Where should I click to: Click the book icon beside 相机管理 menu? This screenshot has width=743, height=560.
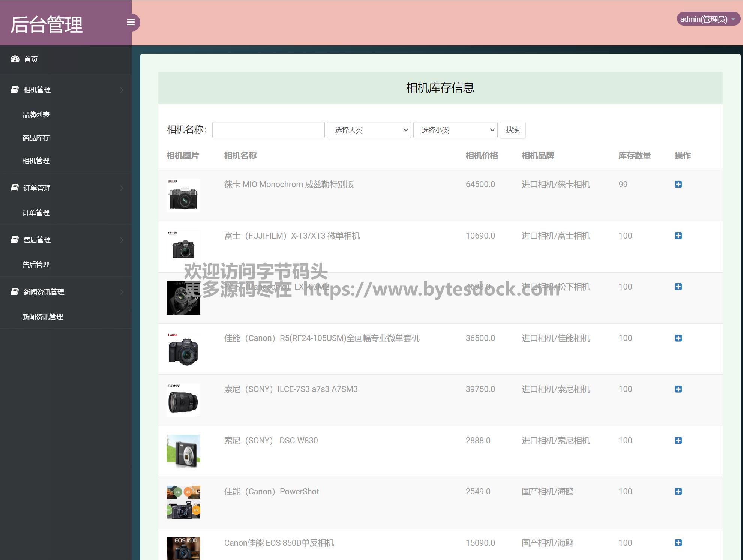[15, 90]
